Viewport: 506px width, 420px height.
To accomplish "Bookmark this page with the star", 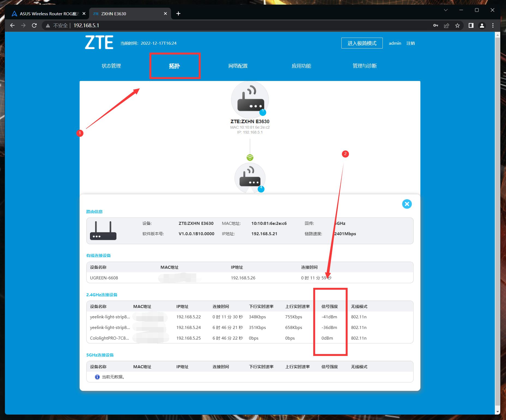I will point(457,25).
